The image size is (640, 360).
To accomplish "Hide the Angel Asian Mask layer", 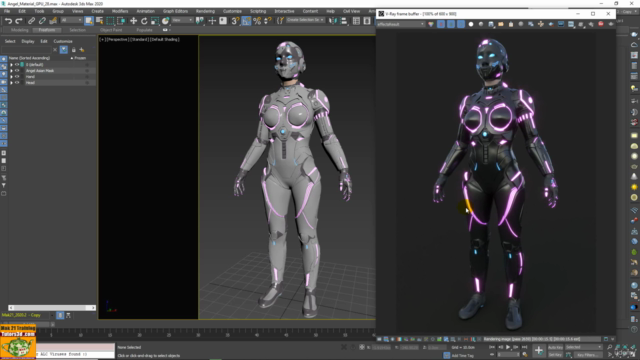I will coord(17,71).
